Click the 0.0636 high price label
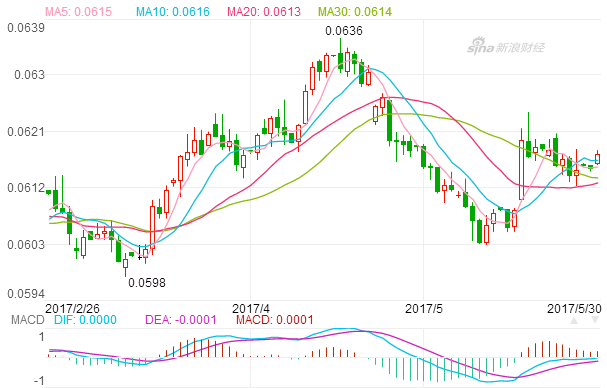 344,31
